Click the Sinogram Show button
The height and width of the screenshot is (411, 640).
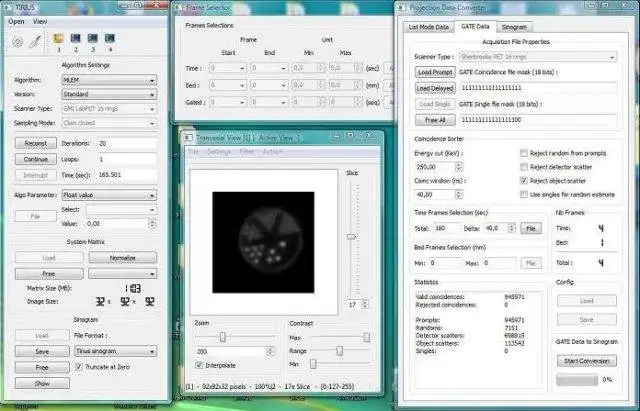42,383
